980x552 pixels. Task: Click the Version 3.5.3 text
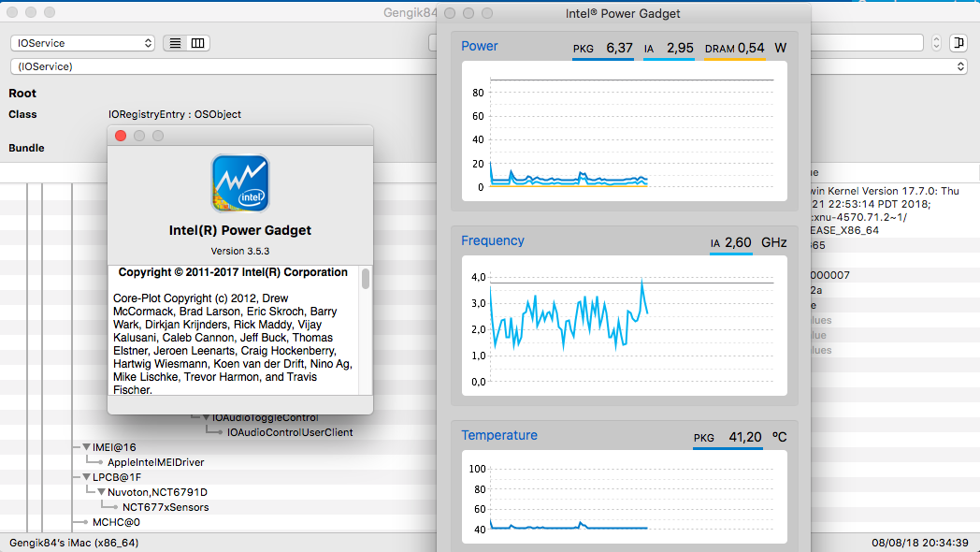point(240,252)
